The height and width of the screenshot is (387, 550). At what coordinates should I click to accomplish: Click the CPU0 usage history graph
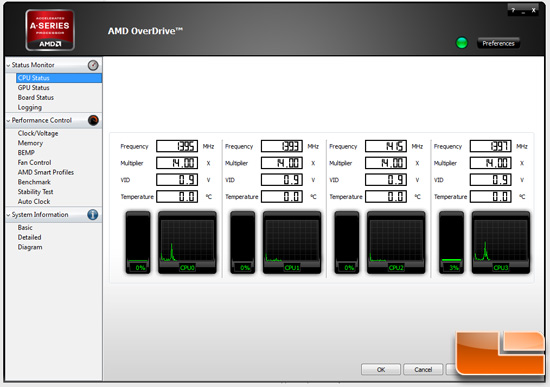point(187,242)
